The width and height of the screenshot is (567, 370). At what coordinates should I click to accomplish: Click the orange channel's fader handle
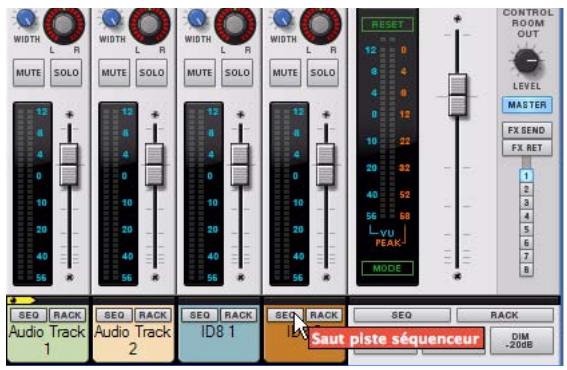pyautogui.click(x=325, y=165)
